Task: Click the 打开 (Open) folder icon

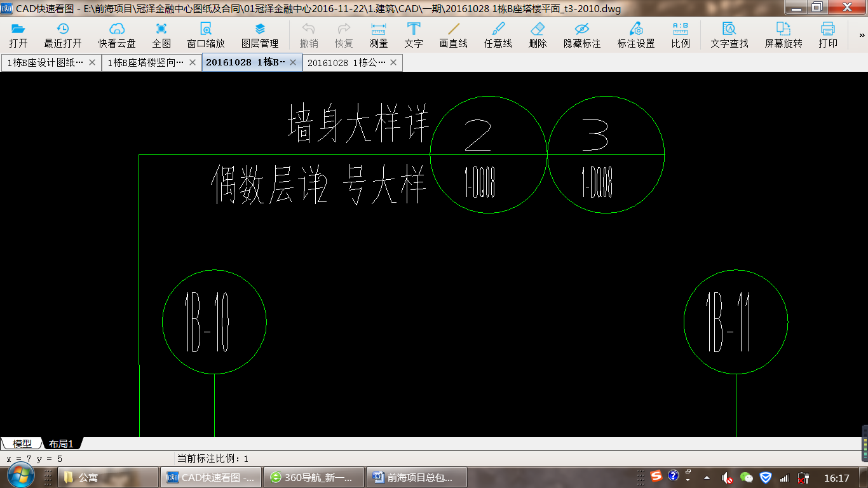Action: click(18, 29)
